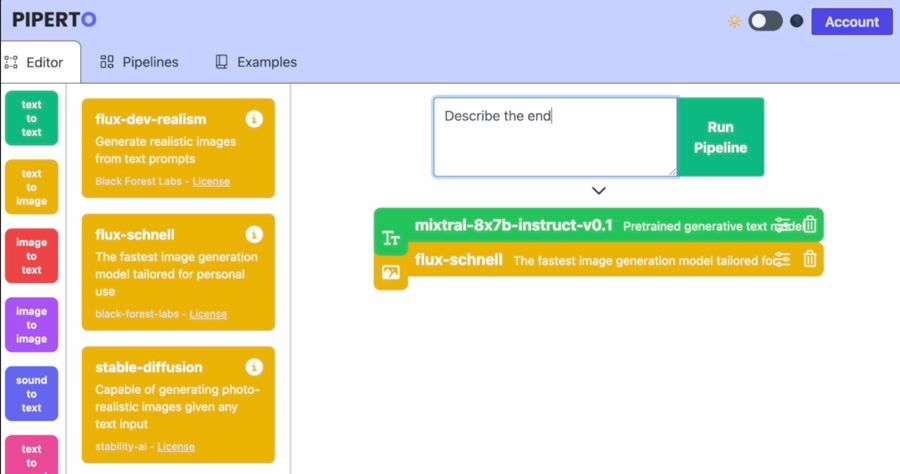The height and width of the screenshot is (474, 900).
Task: Open settings sliders for mixtral-8x7b-instruct-v0.1 block
Action: coord(782,224)
